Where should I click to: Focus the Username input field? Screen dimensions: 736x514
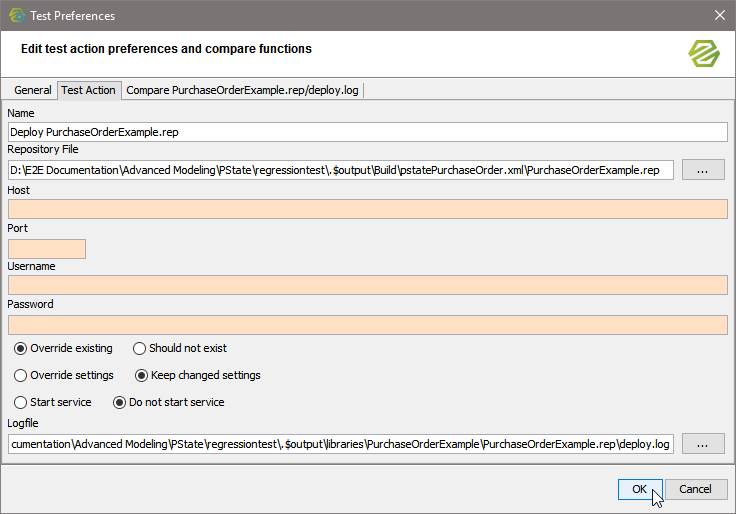(366, 286)
